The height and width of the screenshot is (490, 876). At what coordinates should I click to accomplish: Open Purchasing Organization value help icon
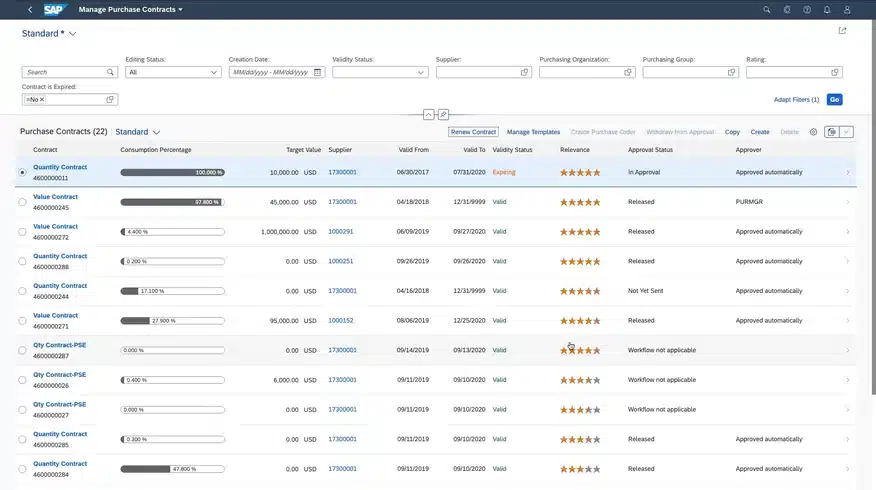click(627, 72)
